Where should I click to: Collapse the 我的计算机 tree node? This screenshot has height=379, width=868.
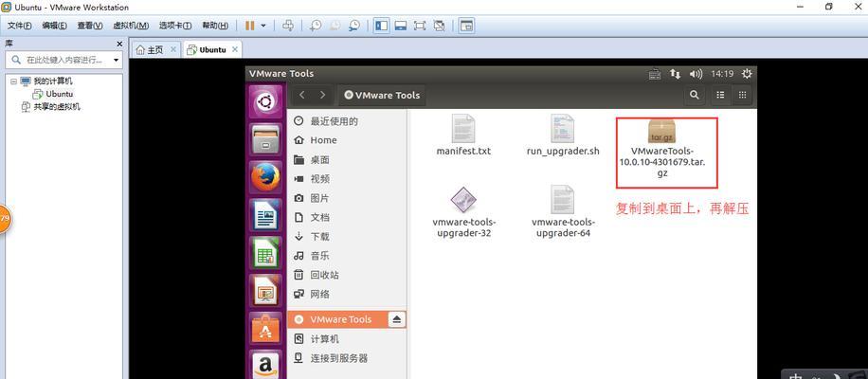point(13,81)
